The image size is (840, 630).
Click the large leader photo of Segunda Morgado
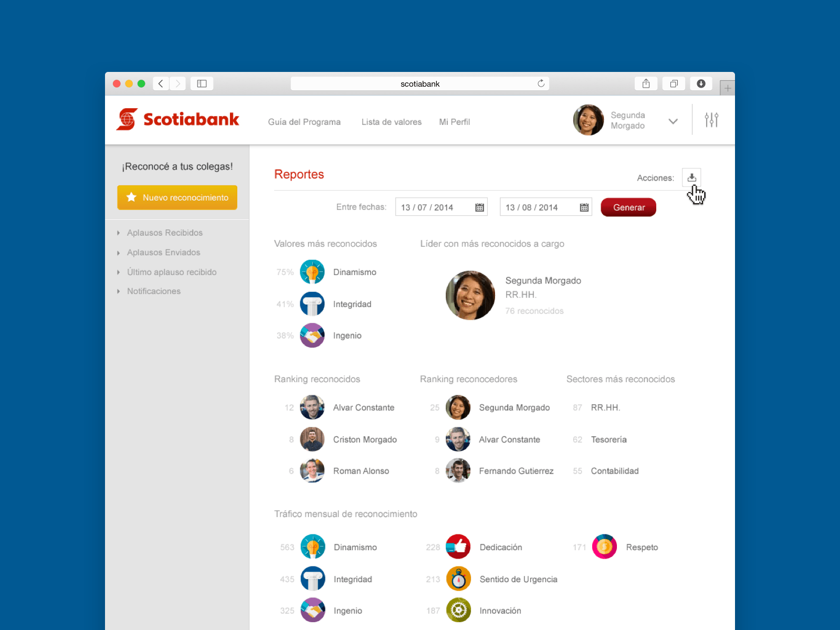[x=470, y=296]
